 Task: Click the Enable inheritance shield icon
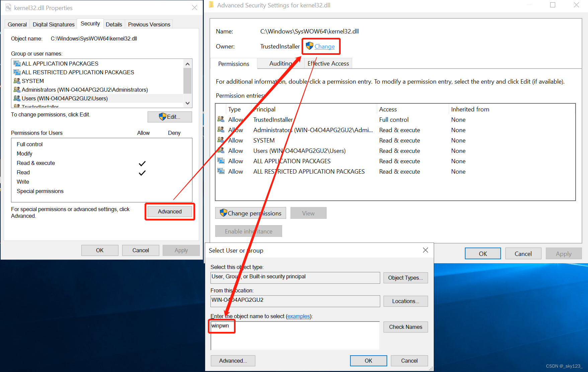(x=222, y=231)
